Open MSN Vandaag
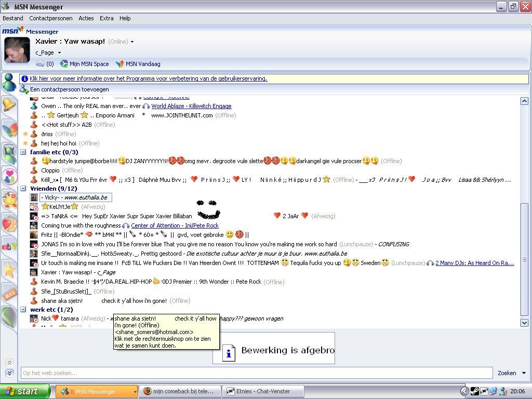Viewport: 532px width, 399px height. [x=138, y=64]
